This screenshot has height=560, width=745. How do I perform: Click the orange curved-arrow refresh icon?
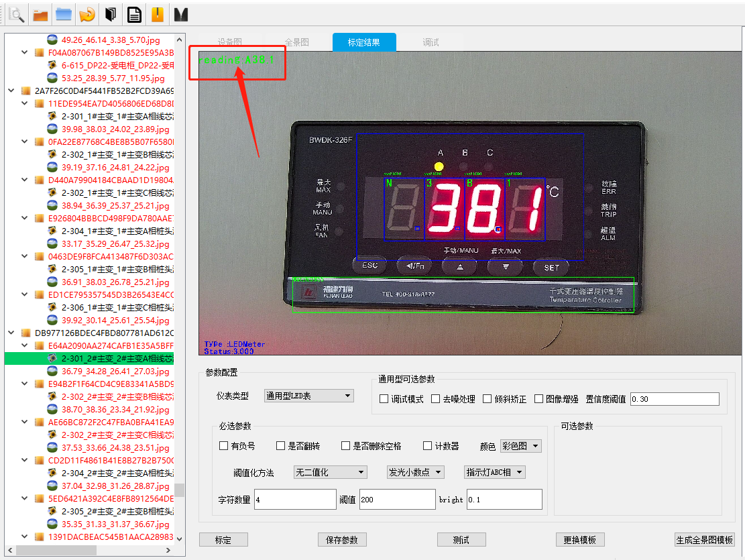point(87,15)
